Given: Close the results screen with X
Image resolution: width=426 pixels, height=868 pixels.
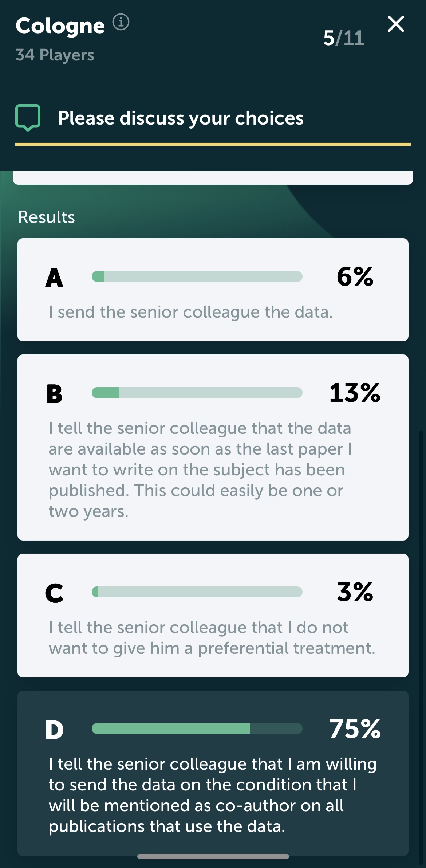Looking at the screenshot, I should pyautogui.click(x=396, y=24).
